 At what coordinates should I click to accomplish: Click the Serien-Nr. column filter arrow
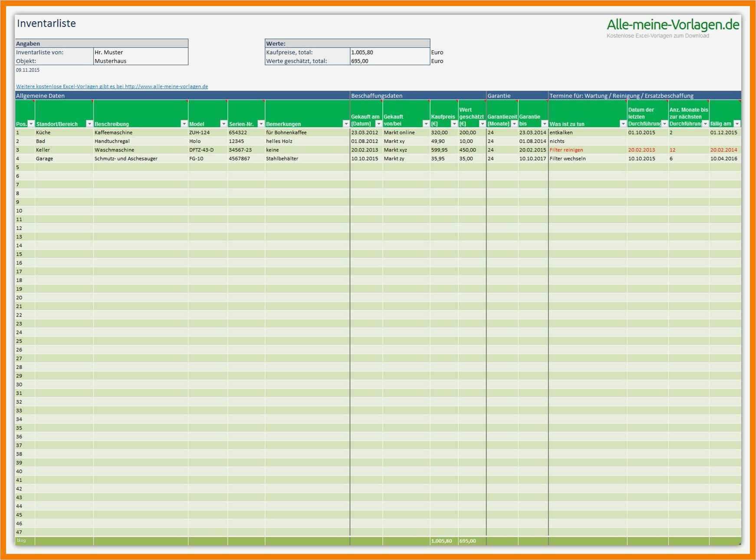(x=260, y=124)
